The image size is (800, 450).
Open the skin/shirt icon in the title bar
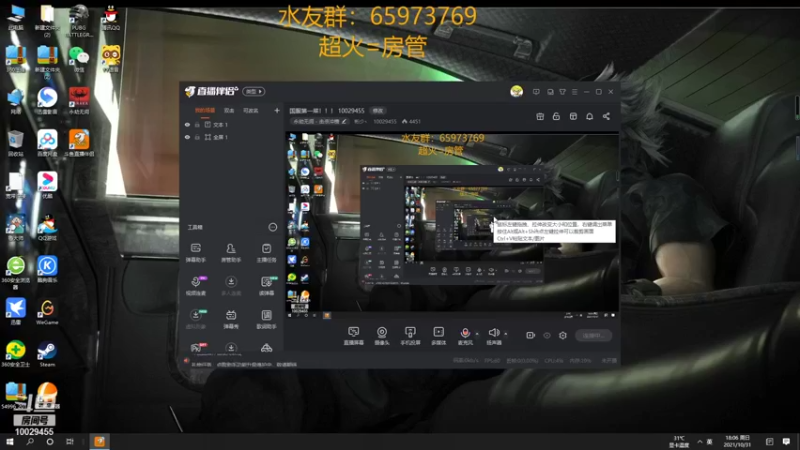562,92
